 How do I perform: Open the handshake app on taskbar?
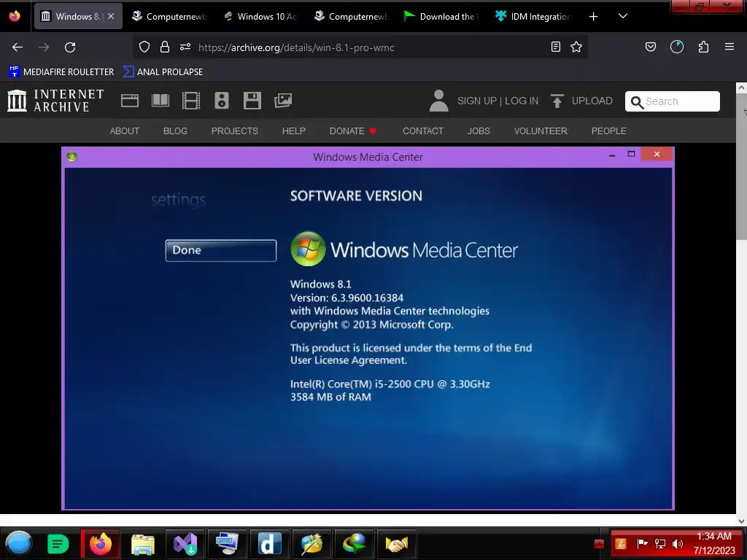click(x=397, y=544)
